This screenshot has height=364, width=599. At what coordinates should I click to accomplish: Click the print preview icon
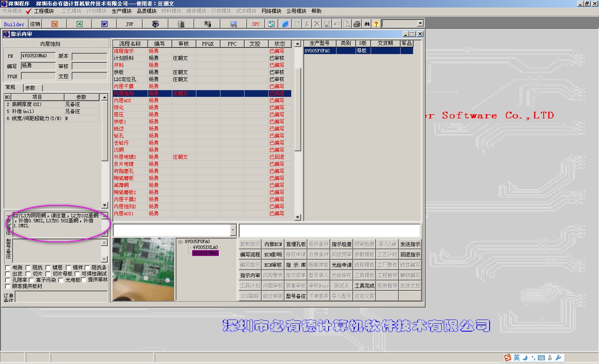[x=347, y=24]
